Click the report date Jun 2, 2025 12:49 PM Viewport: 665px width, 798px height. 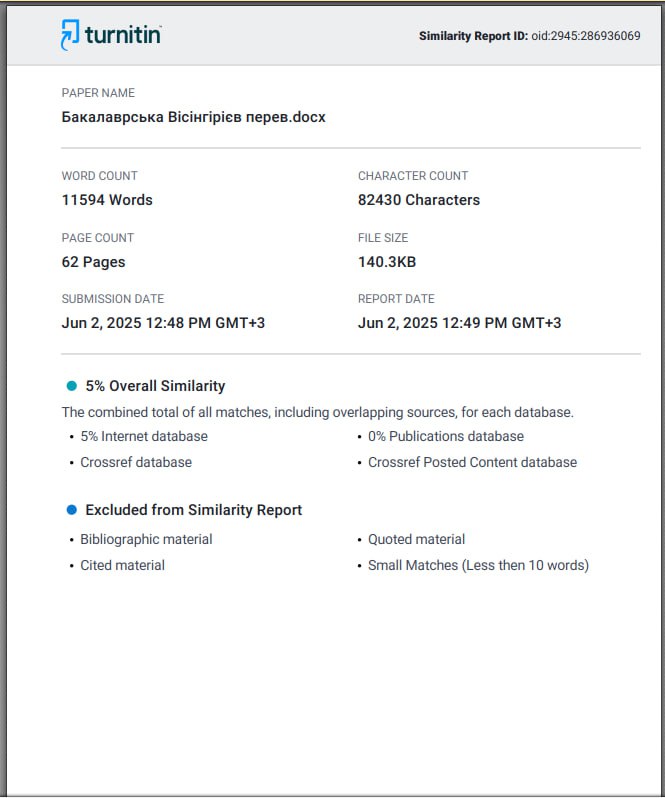point(459,323)
